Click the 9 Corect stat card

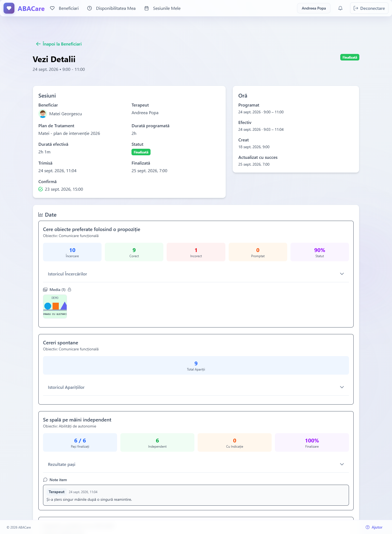pyautogui.click(x=134, y=252)
